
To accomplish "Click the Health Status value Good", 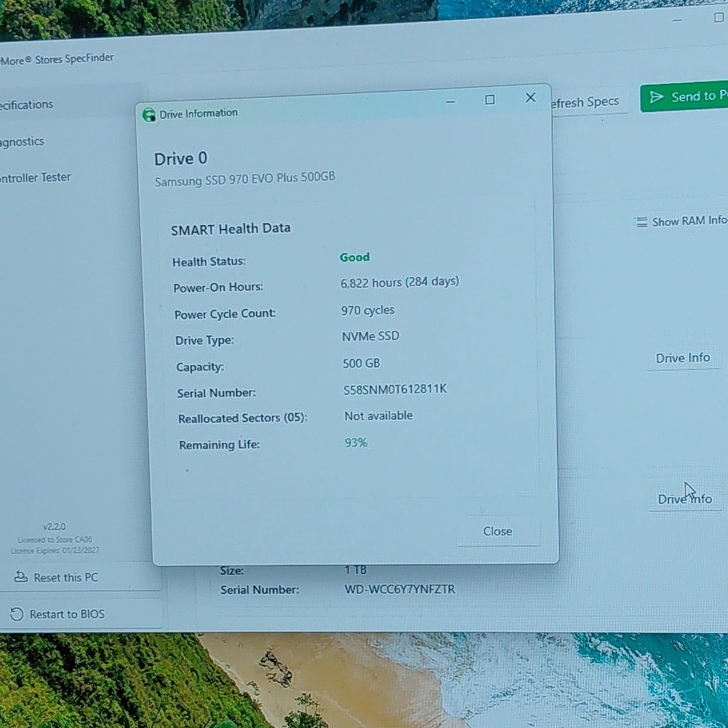I will point(355,257).
